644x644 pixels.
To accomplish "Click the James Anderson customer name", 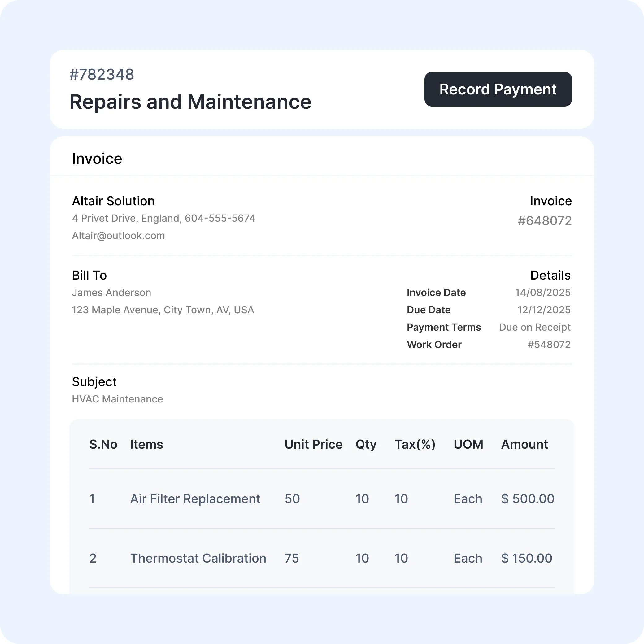I will pos(111,292).
